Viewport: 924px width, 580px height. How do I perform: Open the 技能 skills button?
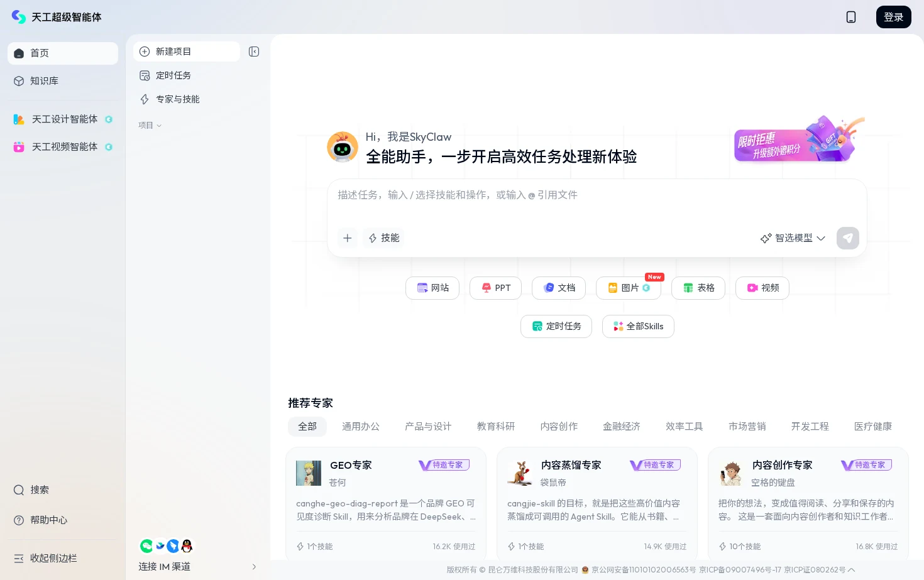[384, 238]
